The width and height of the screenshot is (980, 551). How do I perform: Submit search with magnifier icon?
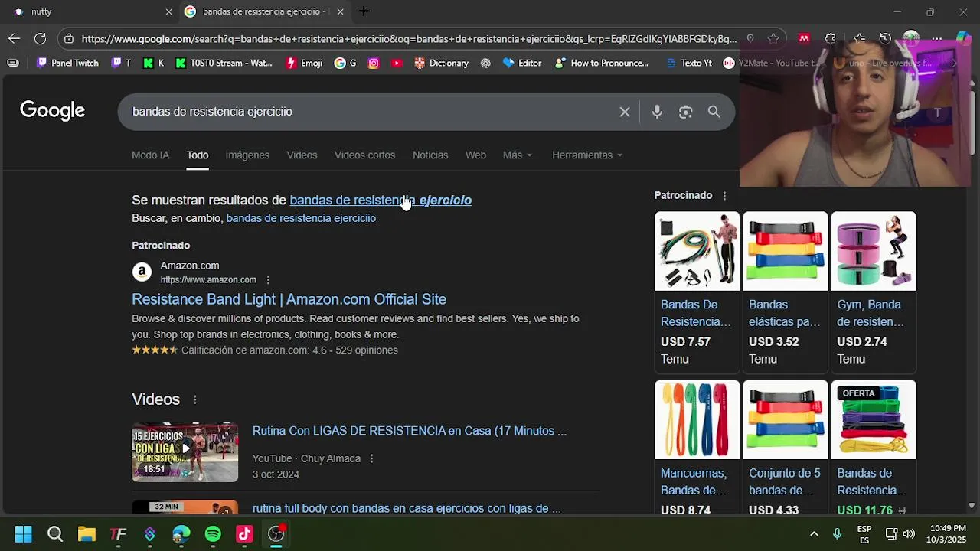pyautogui.click(x=714, y=112)
